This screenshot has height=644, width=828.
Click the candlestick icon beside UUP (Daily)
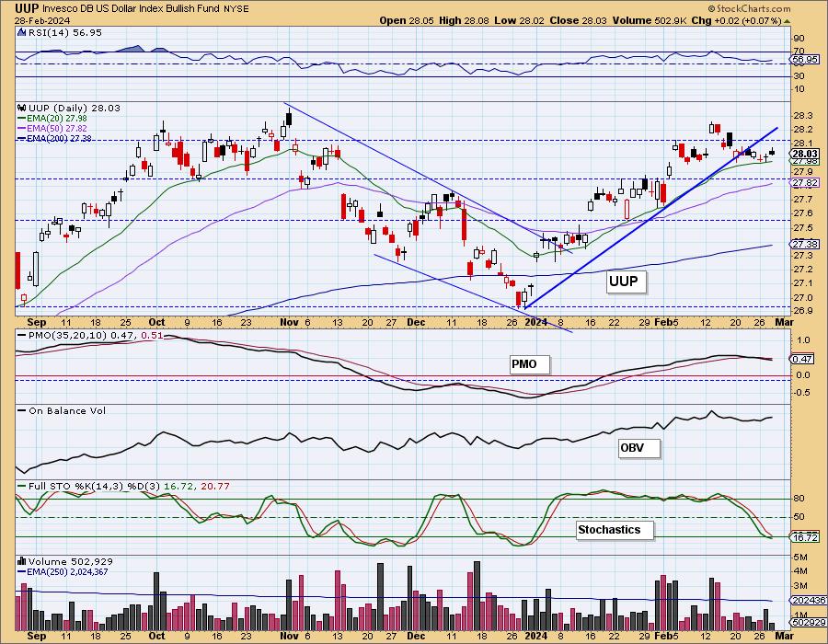tap(22, 108)
